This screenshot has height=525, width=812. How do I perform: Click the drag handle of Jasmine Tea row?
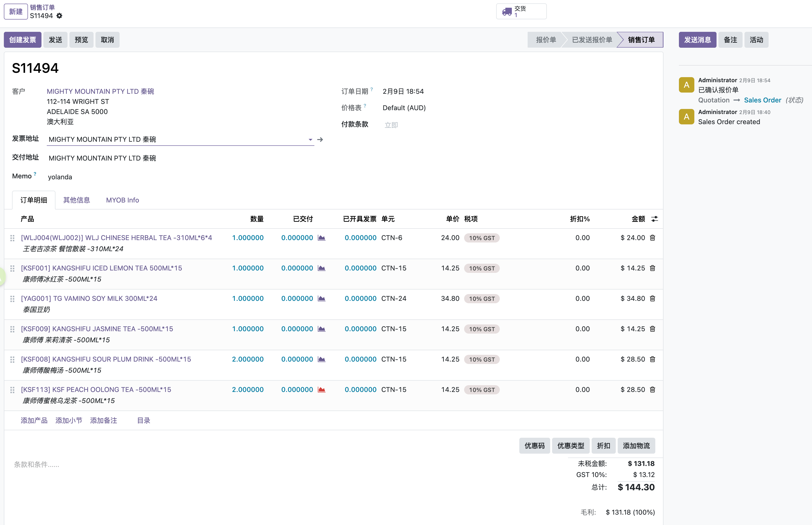tap(12, 329)
